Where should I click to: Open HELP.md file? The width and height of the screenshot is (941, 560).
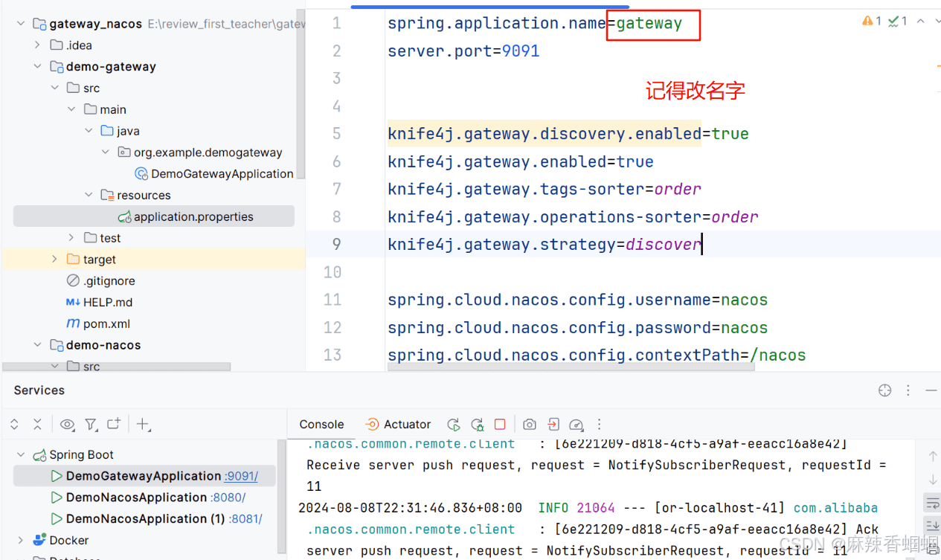(x=99, y=303)
